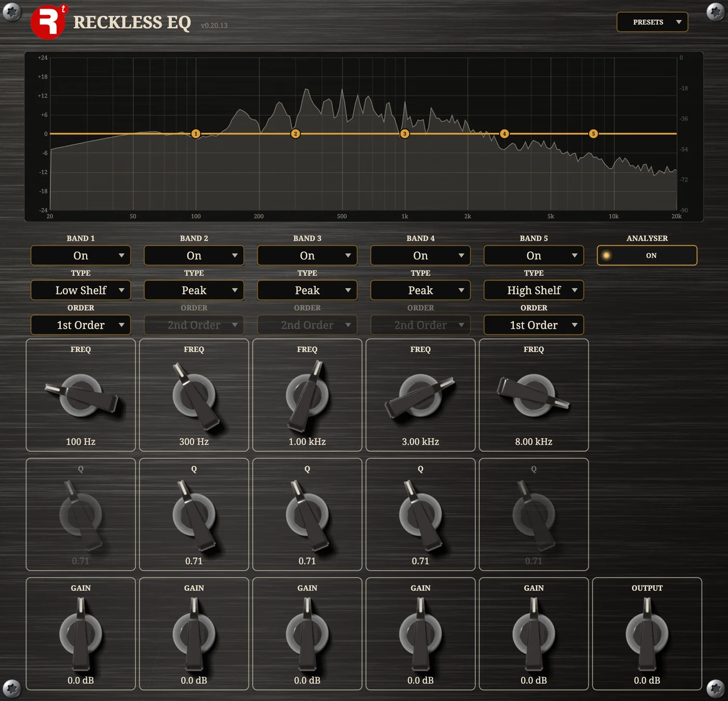The image size is (728, 701).
Task: Change Band 4 Peak filter type
Action: [x=421, y=290]
